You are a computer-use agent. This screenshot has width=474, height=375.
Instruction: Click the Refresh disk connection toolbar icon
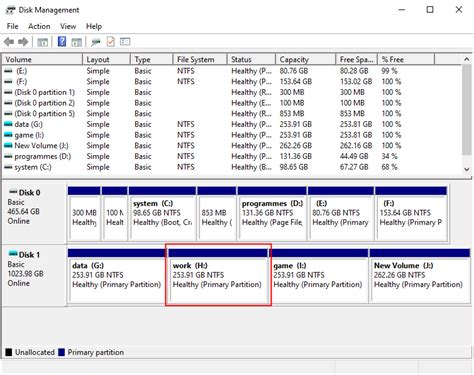click(x=96, y=42)
